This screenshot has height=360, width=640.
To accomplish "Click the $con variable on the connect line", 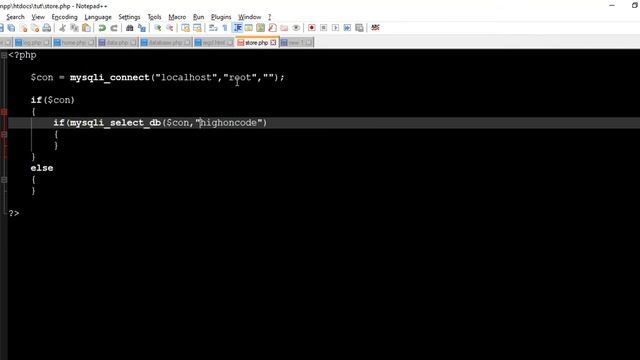I will (x=42, y=78).
